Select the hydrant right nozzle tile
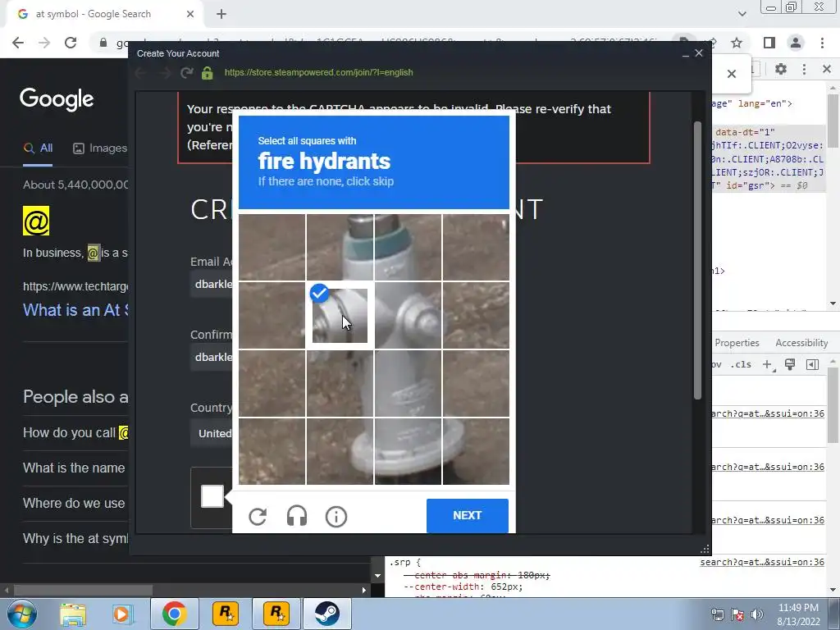The width and height of the screenshot is (840, 630). tap(409, 316)
